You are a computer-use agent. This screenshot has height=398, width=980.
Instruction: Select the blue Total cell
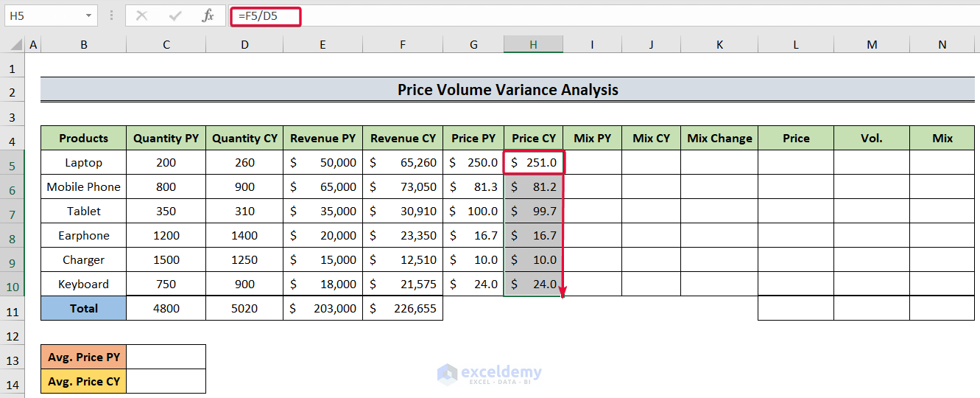(83, 308)
